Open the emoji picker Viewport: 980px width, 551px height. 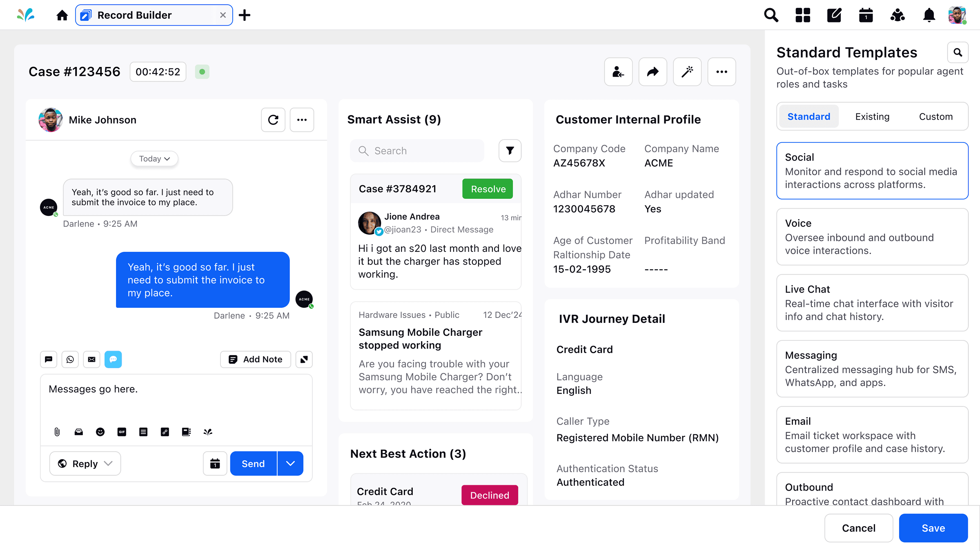pyautogui.click(x=100, y=432)
